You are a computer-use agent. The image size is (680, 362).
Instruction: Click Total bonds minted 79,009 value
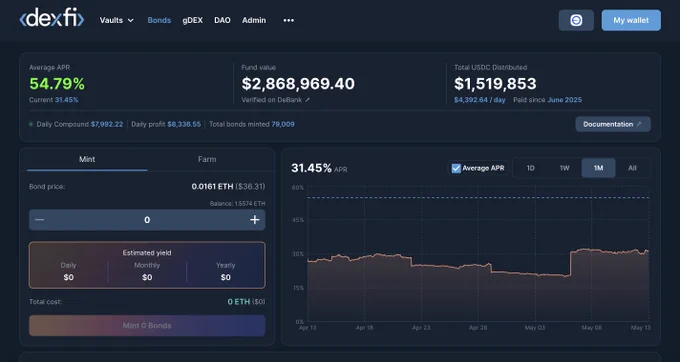click(x=283, y=124)
